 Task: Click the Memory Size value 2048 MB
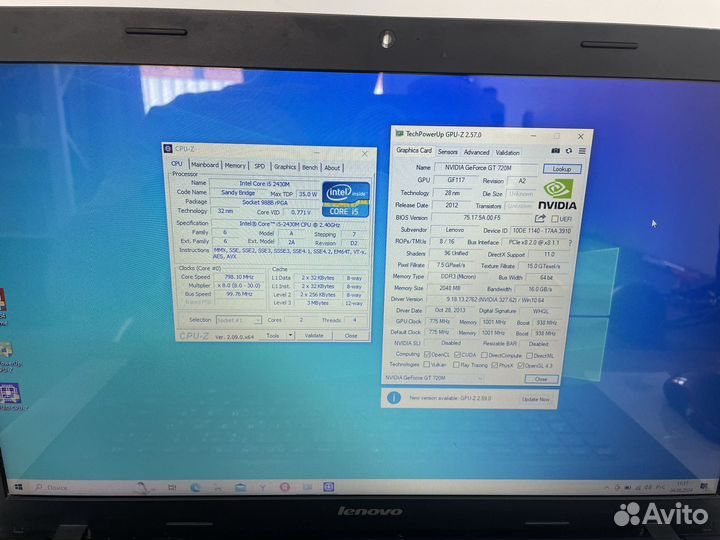pyautogui.click(x=450, y=288)
